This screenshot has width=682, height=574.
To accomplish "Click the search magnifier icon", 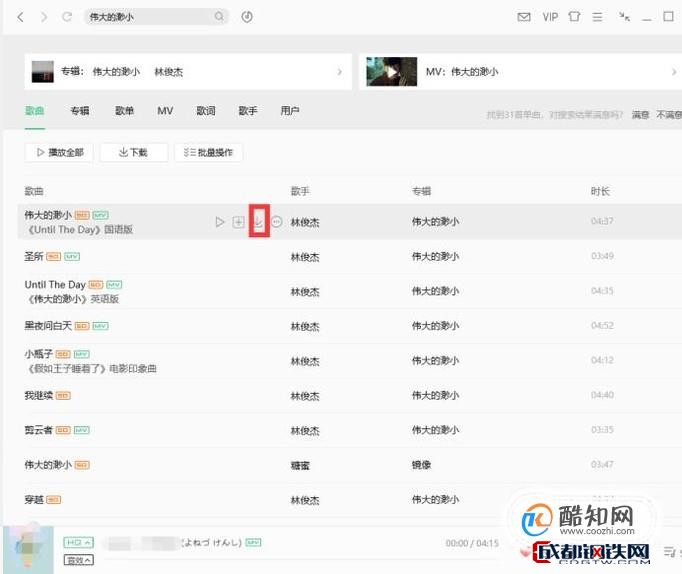I will click(219, 17).
